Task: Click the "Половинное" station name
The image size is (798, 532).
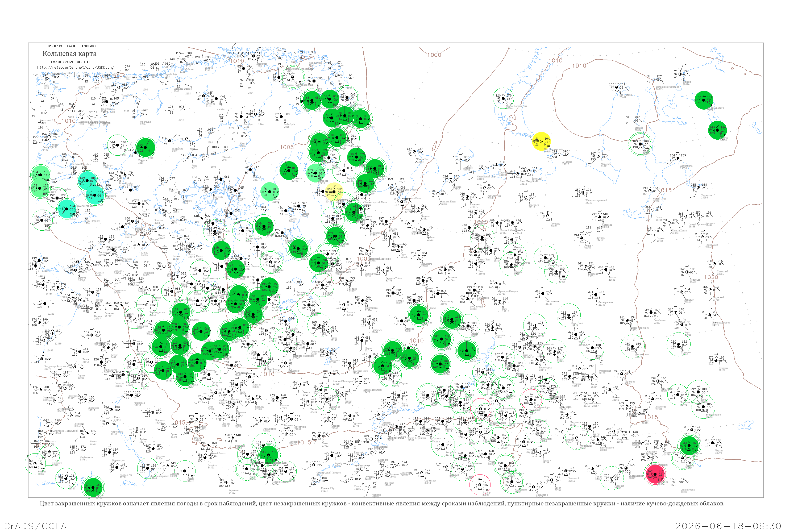Action: point(607,448)
